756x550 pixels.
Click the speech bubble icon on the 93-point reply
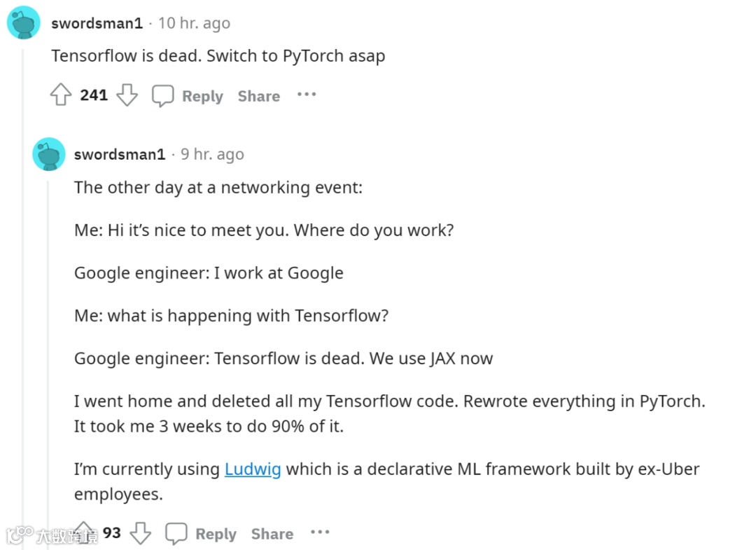pyautogui.click(x=176, y=534)
